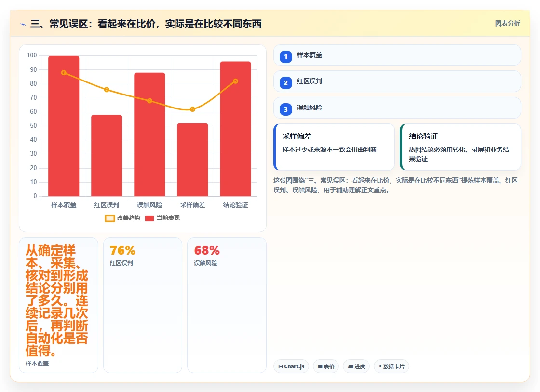Click the y-axis value 100
Screen dimensions: 540x392
32,55
